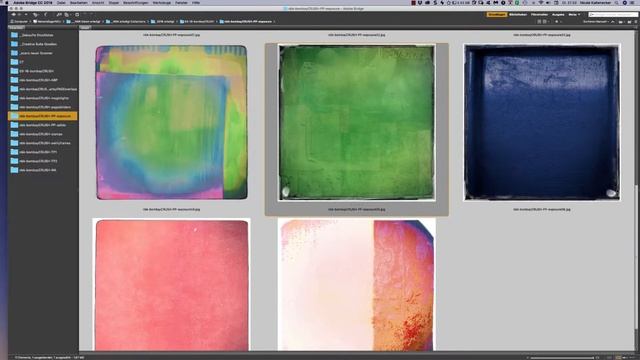Open Spotlight search in macOS menu bar

click(x=617, y=2)
